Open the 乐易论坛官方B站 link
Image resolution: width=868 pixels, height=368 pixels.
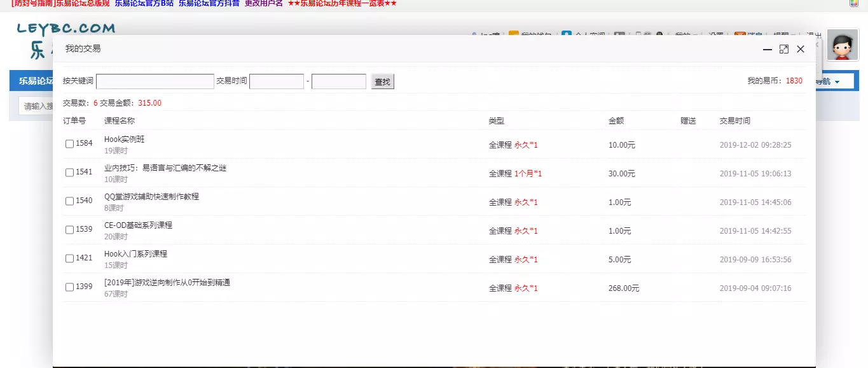coord(144,3)
